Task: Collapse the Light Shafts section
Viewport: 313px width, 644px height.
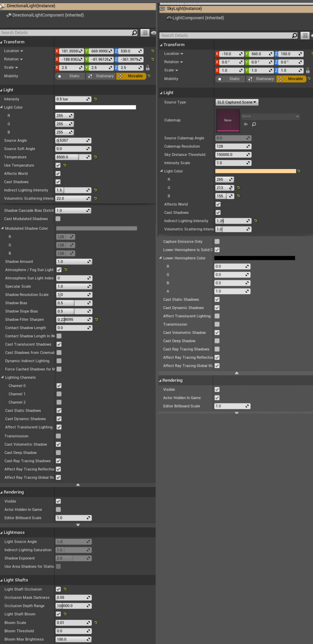Action: point(2,580)
